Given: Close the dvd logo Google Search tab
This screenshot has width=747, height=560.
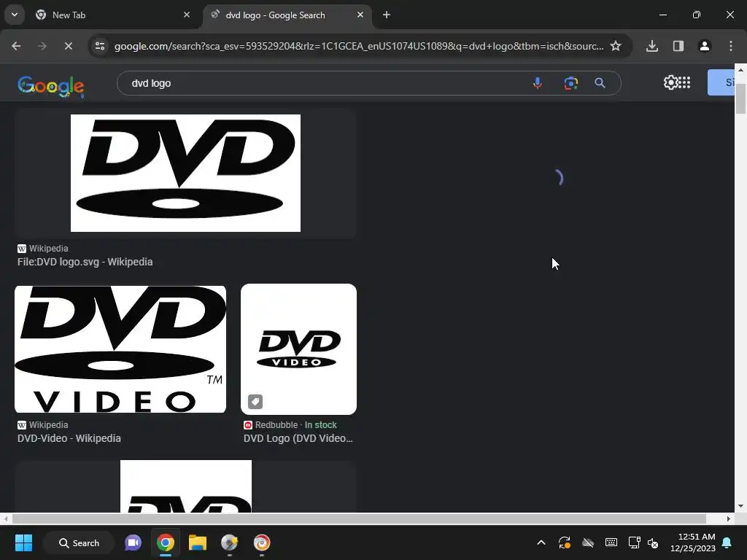Looking at the screenshot, I should pos(360,15).
